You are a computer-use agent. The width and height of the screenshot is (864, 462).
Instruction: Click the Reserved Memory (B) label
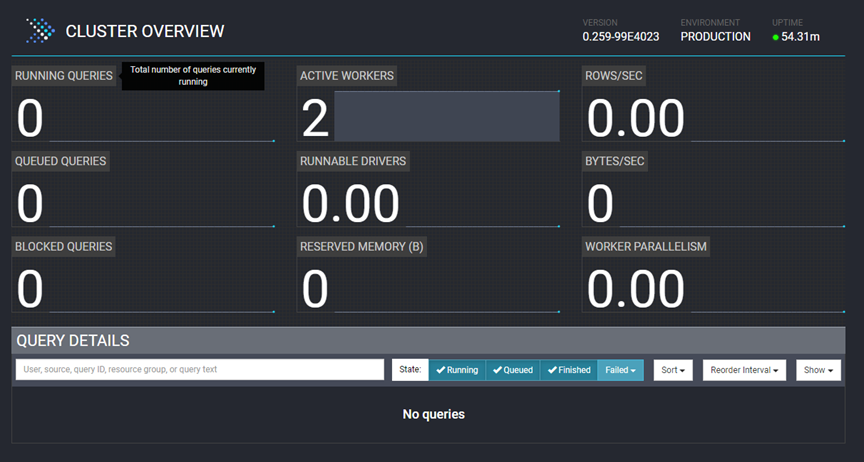[361, 246]
